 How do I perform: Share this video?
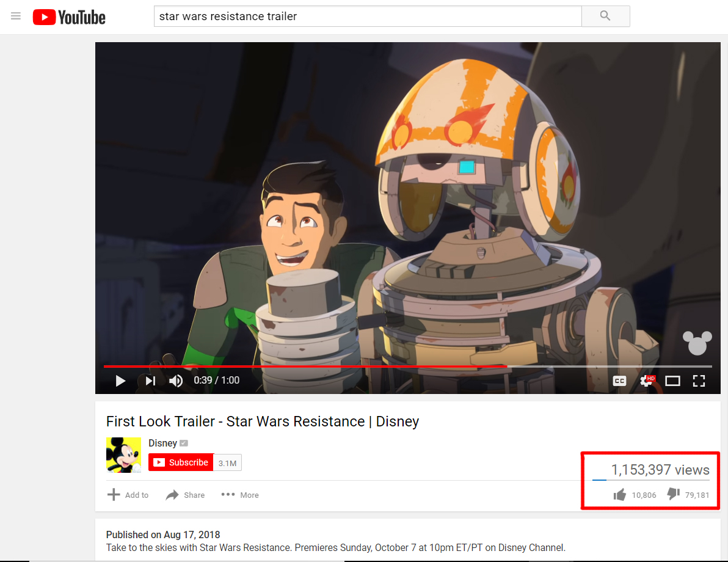click(x=185, y=495)
